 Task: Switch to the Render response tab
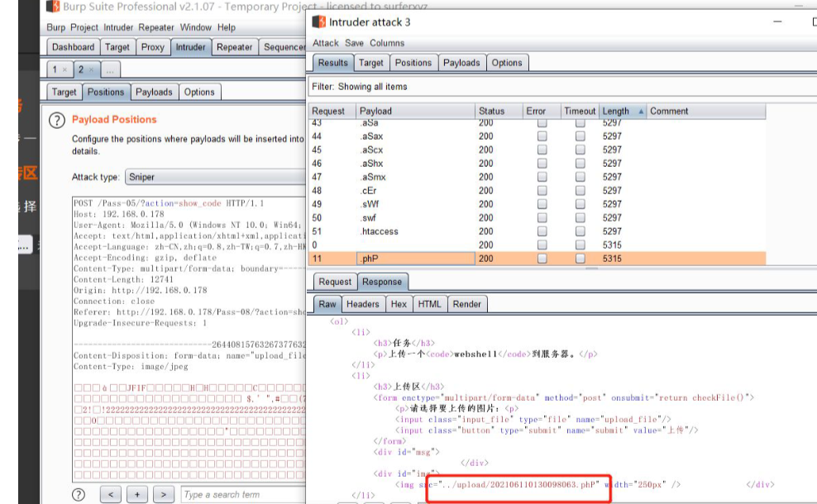pos(466,304)
